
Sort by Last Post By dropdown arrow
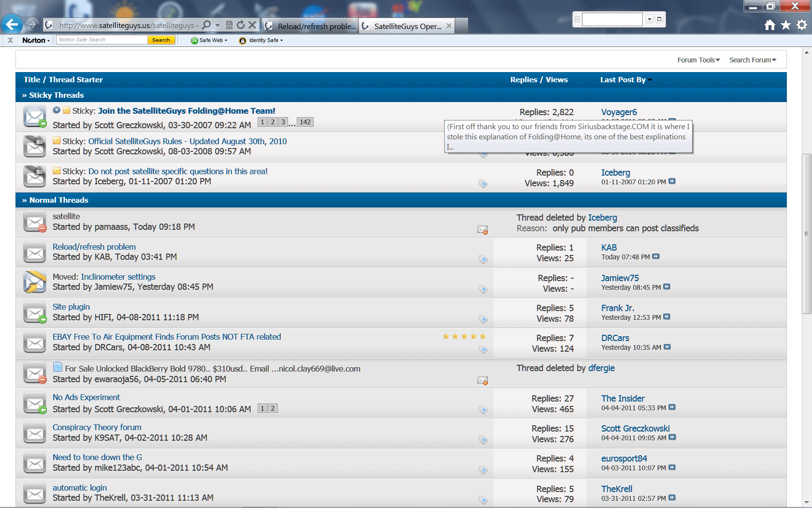[650, 80]
